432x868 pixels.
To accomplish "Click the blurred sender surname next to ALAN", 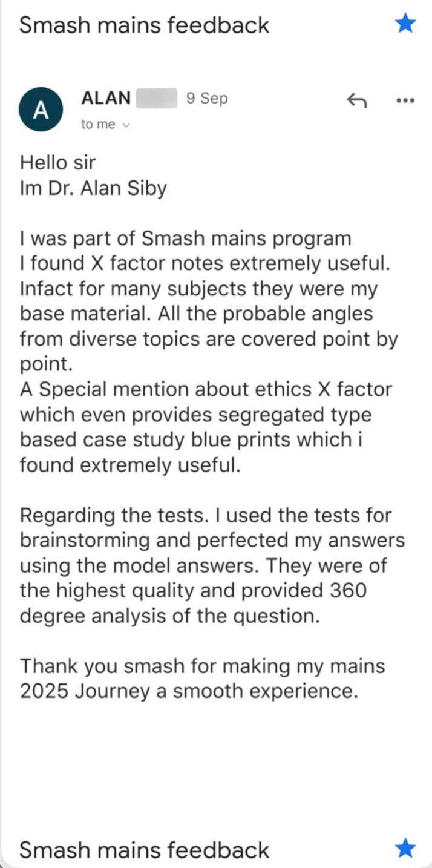I will 156,97.
